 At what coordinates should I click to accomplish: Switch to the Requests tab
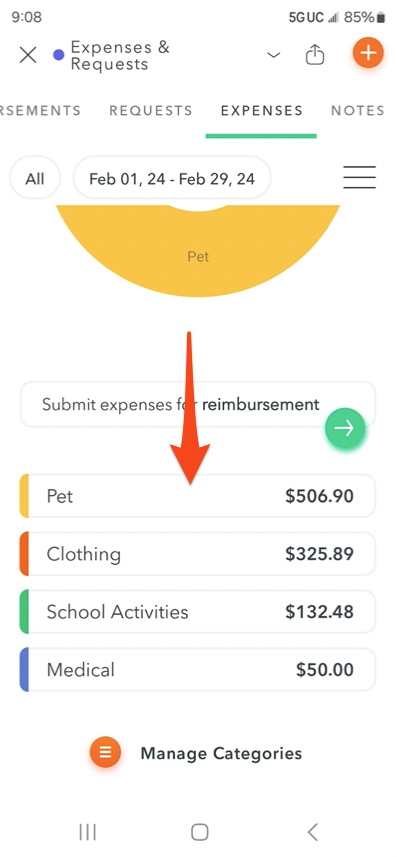pos(151,111)
